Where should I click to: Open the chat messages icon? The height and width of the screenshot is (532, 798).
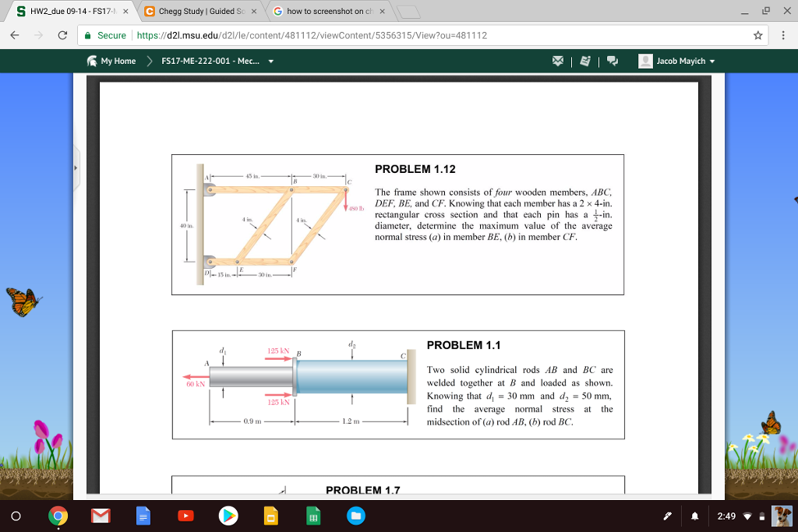[x=613, y=61]
